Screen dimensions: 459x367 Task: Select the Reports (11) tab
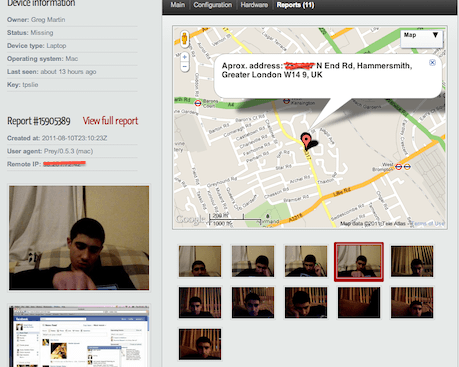[x=295, y=5]
